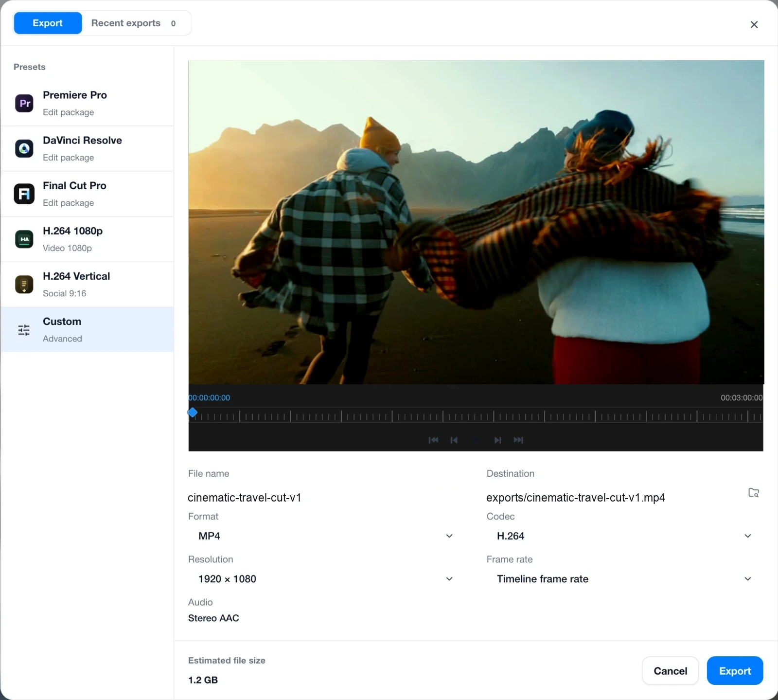This screenshot has height=700, width=778.
Task: Choose the H.264 1080p video preset
Action: coord(88,239)
